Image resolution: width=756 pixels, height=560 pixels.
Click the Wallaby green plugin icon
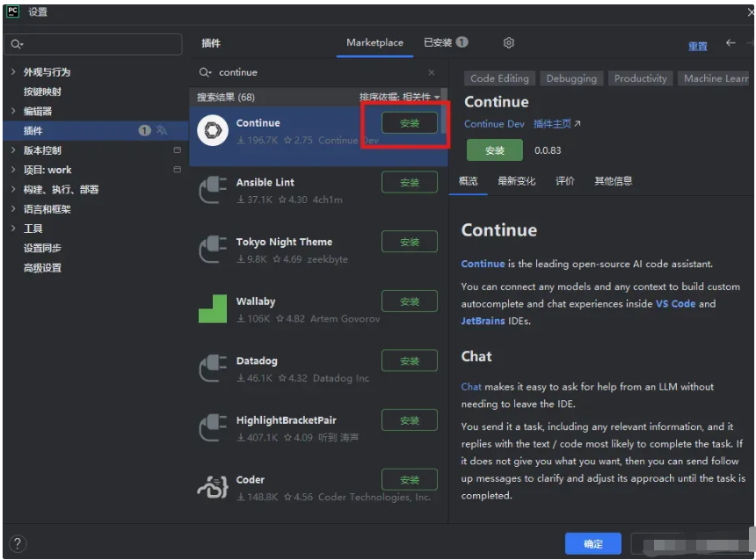pos(213,309)
